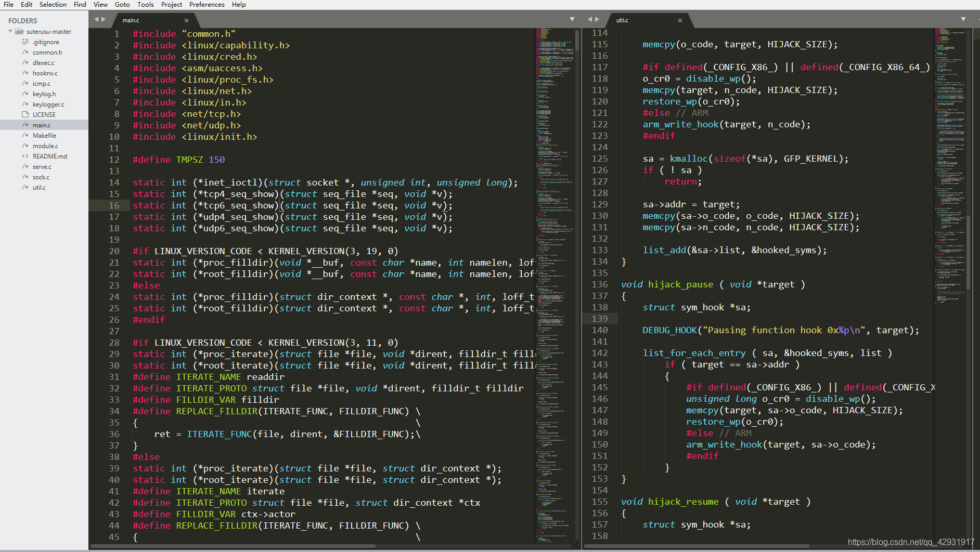The height and width of the screenshot is (552, 980).
Task: Open README.md in the sidebar
Action: coord(49,156)
